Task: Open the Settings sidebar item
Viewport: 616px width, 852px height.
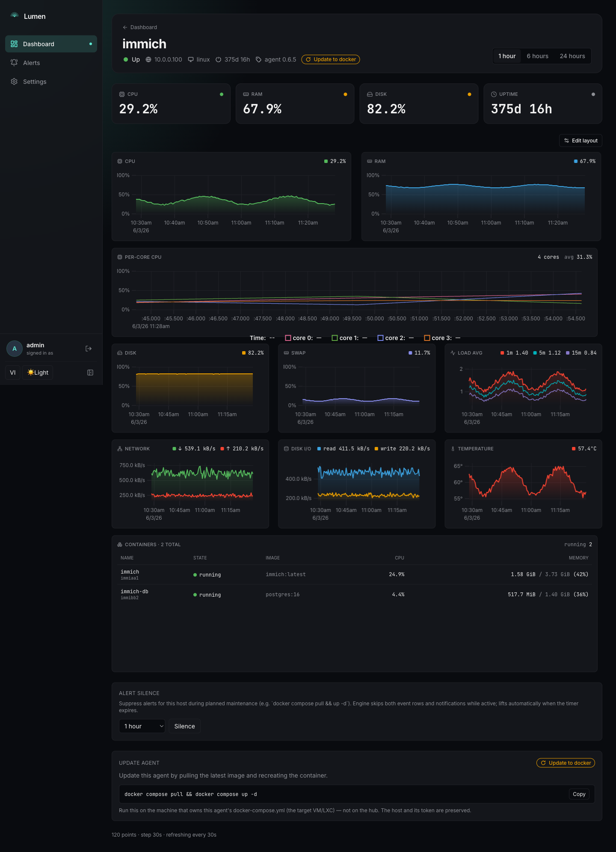Action: [51, 81]
